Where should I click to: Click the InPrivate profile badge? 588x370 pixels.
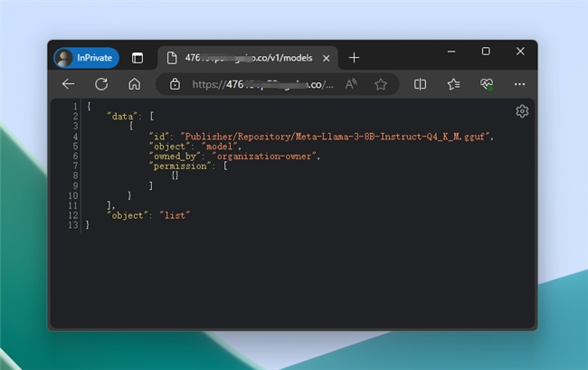point(87,58)
